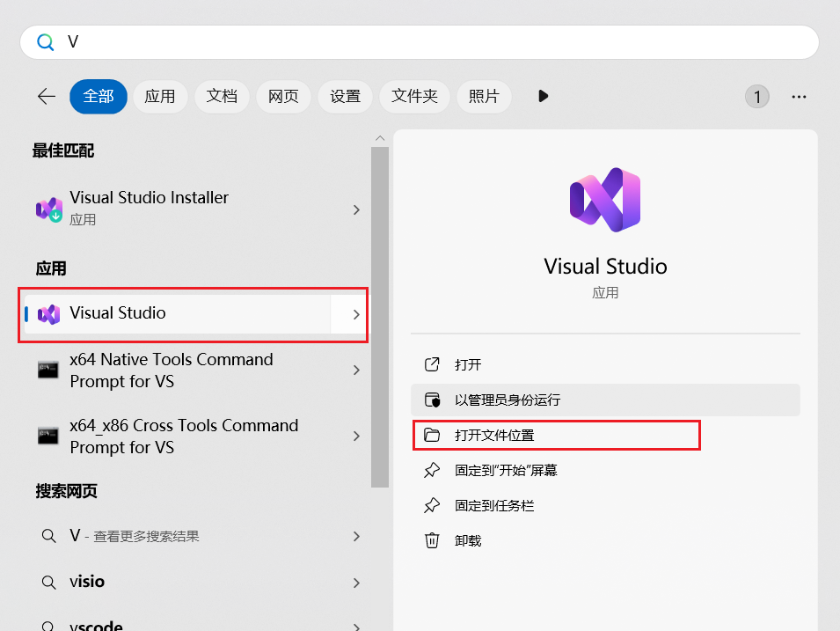The image size is (840, 631).
Task: Expand x64_x86 Cross Tools chevron
Action: click(x=356, y=436)
